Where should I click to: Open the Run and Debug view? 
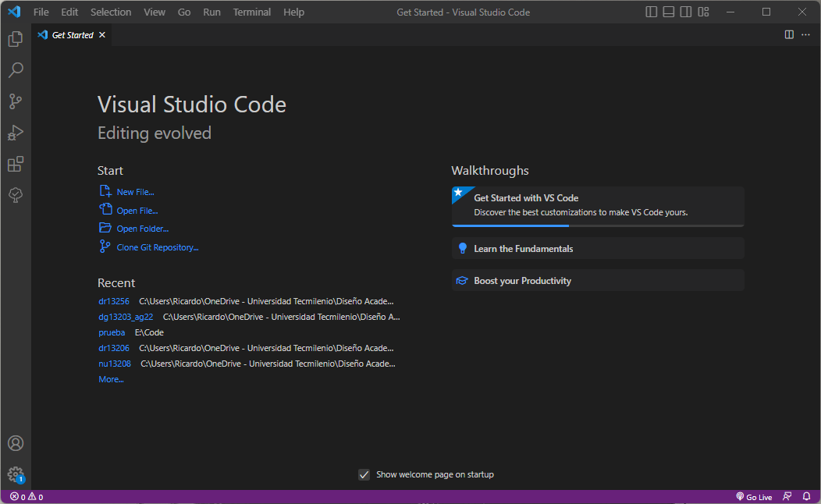pyautogui.click(x=16, y=133)
